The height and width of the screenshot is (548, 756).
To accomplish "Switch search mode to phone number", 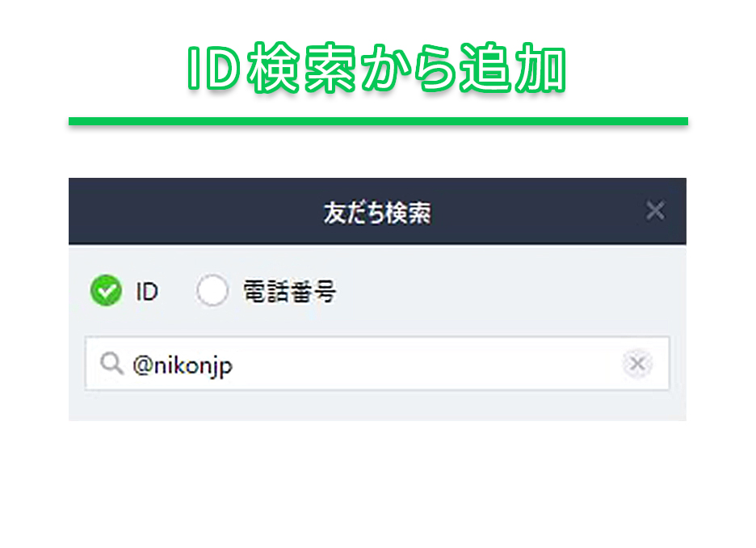I will (212, 290).
